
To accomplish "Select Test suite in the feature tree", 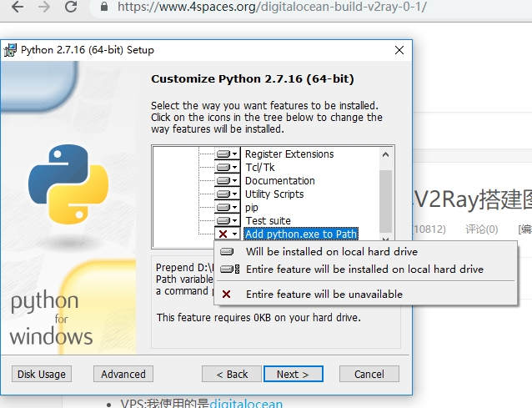I will pos(268,220).
